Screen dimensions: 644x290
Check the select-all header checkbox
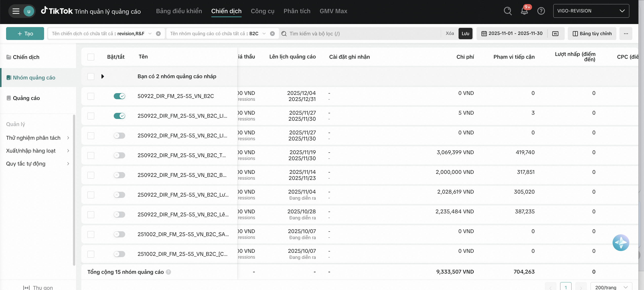coord(91,57)
